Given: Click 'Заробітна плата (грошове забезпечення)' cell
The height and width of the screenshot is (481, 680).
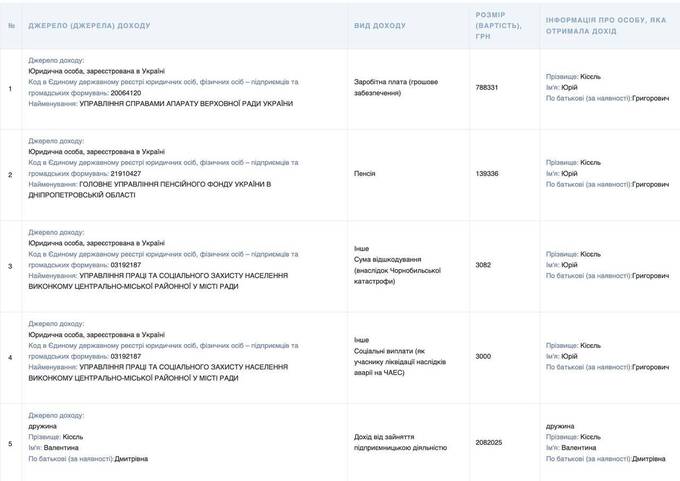Looking at the screenshot, I should (396, 87).
